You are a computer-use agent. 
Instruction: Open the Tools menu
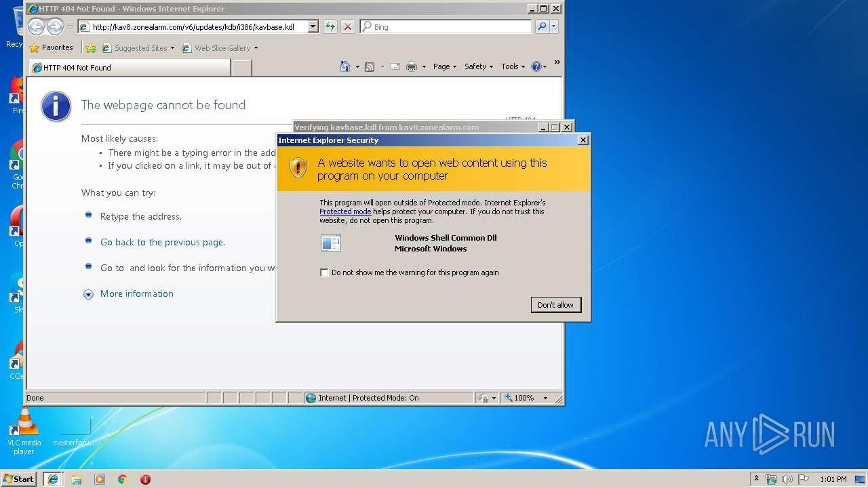(513, 66)
